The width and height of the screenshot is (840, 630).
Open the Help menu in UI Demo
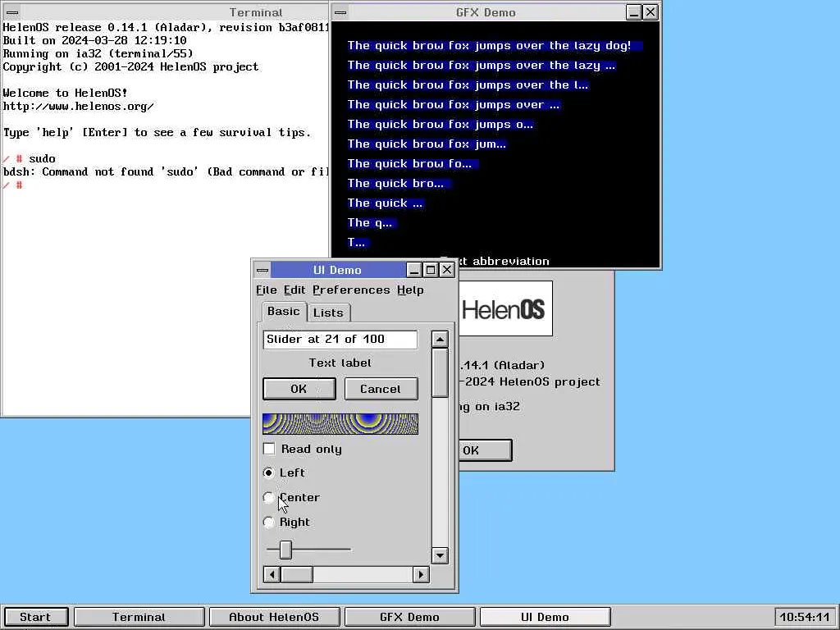410,290
